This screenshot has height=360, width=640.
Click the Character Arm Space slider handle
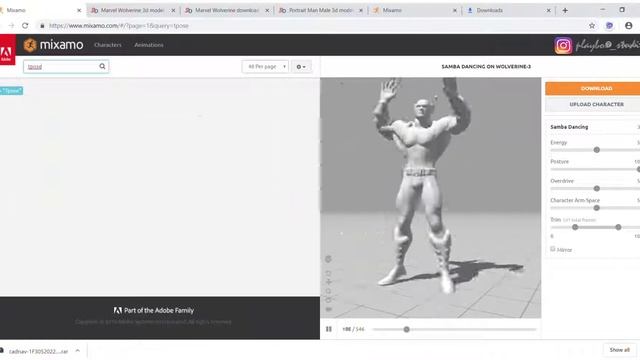point(597,208)
